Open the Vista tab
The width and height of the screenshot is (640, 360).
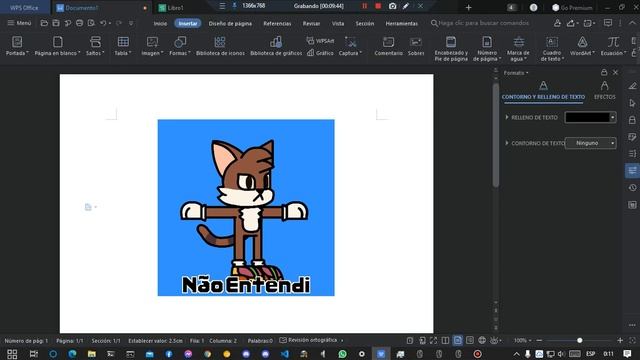point(338,24)
